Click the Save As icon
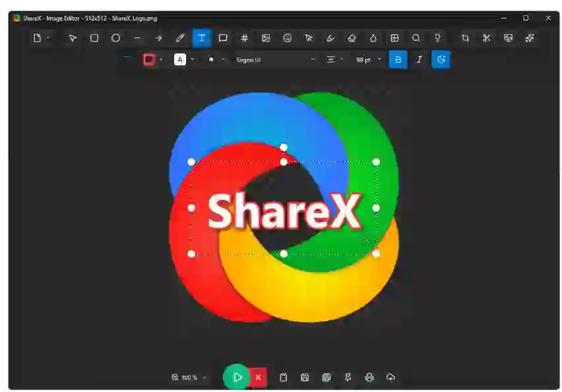The width and height of the screenshot is (562, 392). pos(326,377)
